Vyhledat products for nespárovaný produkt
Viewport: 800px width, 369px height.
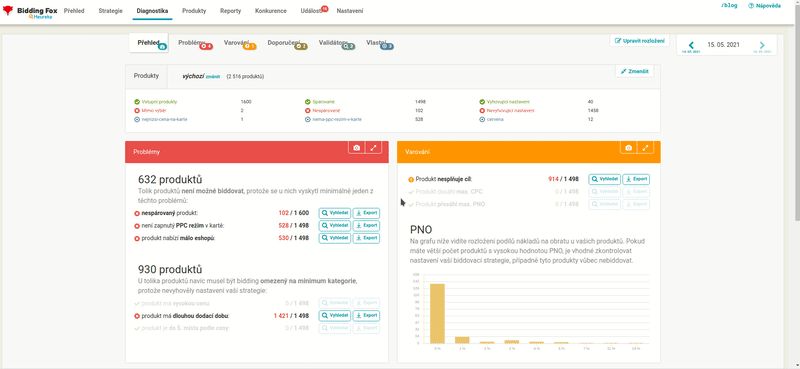(x=335, y=213)
